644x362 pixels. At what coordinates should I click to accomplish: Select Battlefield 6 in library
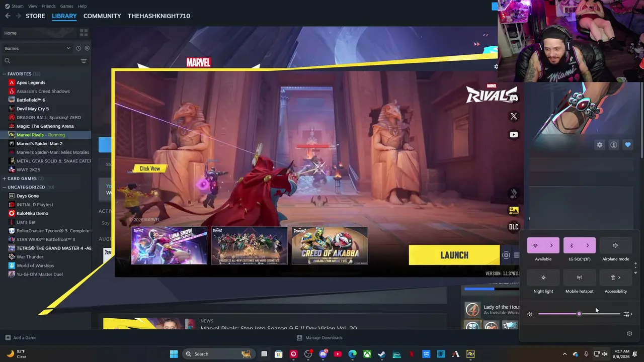31,100
